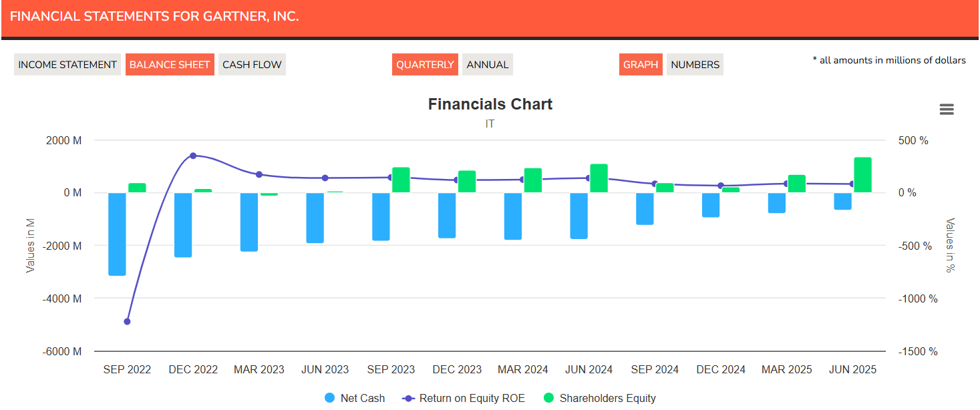
Task: Toggle Net Cash series via legend label
Action: click(362, 398)
